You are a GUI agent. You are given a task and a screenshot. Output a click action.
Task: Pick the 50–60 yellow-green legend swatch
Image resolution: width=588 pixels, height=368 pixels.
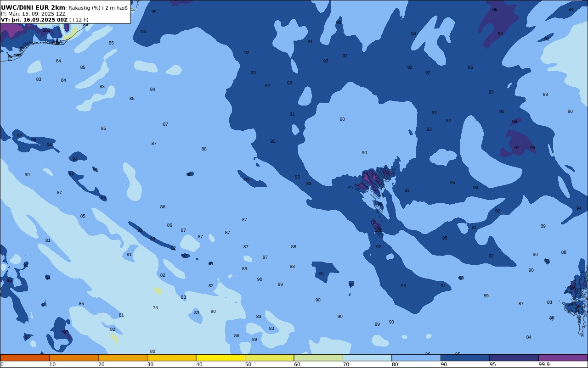270,357
